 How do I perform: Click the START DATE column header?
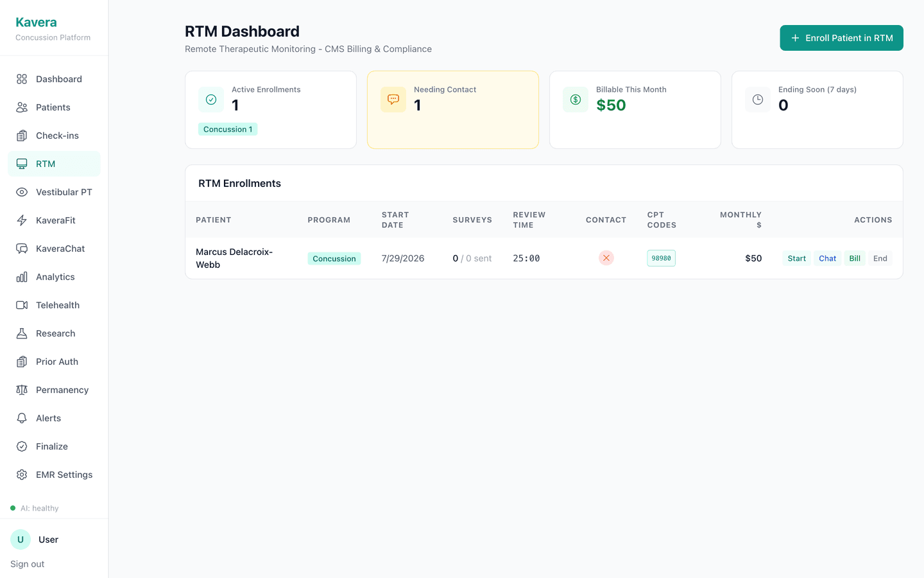395,220
